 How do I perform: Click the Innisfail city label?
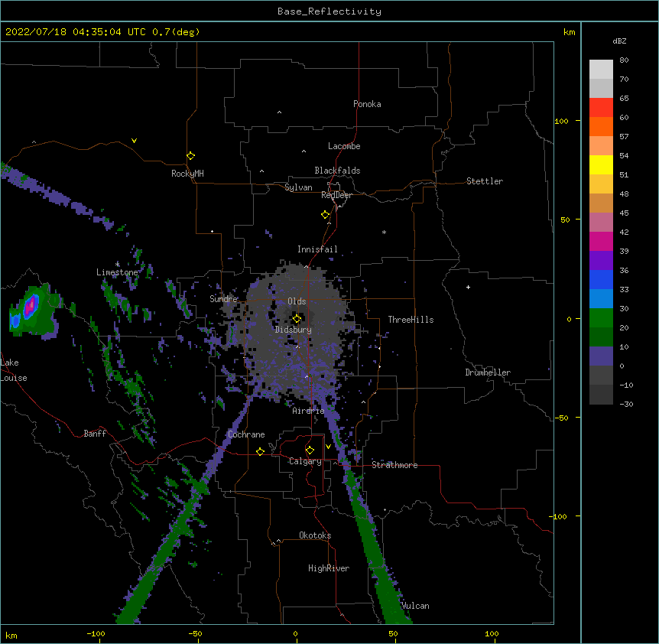coord(317,249)
